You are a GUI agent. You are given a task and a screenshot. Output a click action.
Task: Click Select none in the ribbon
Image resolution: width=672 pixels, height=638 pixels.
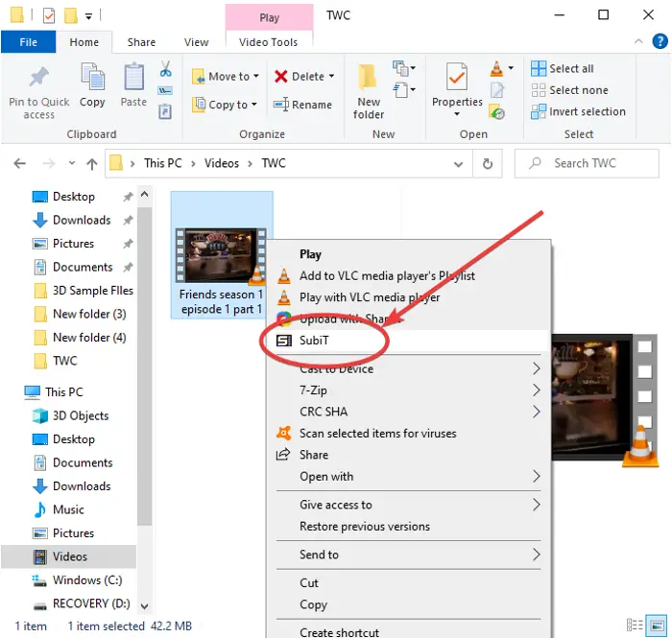[x=569, y=90]
